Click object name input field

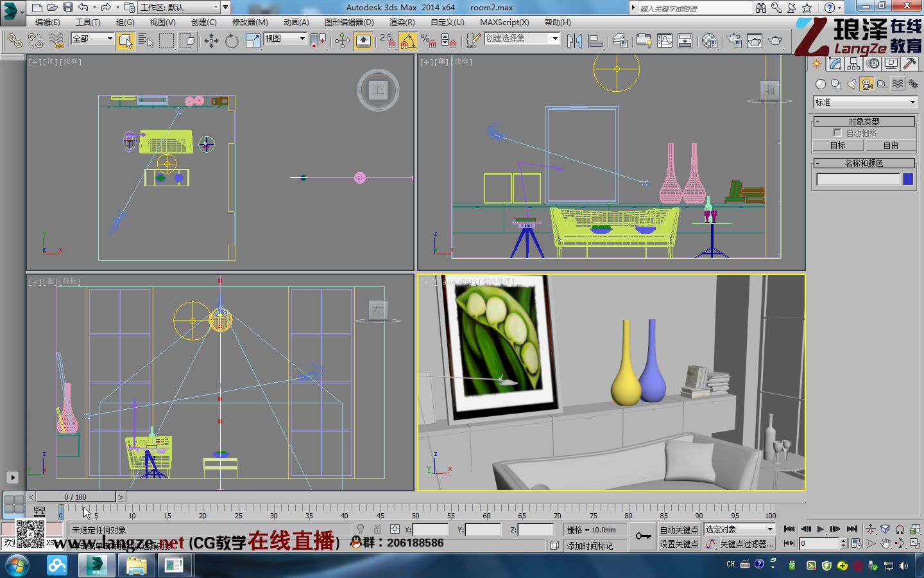click(x=859, y=179)
